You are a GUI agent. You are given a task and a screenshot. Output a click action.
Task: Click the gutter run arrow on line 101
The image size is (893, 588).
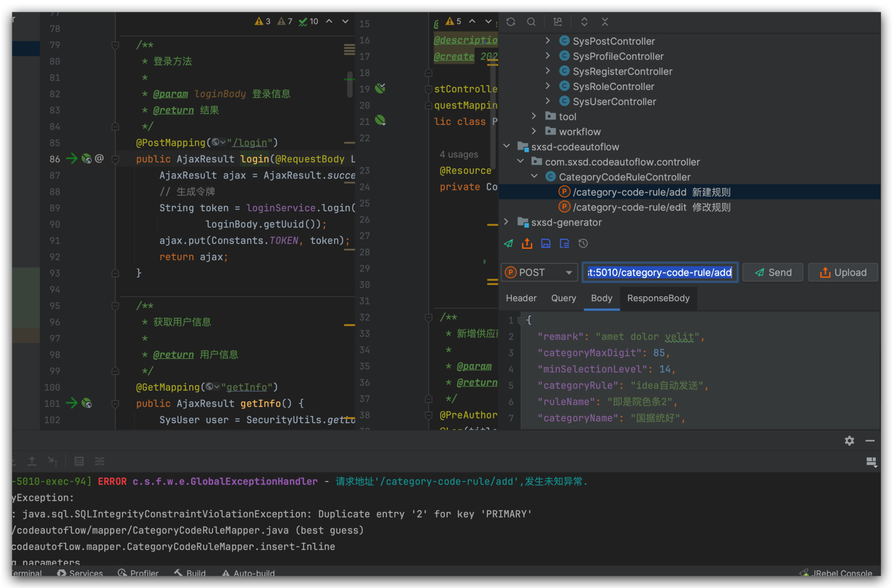click(71, 403)
